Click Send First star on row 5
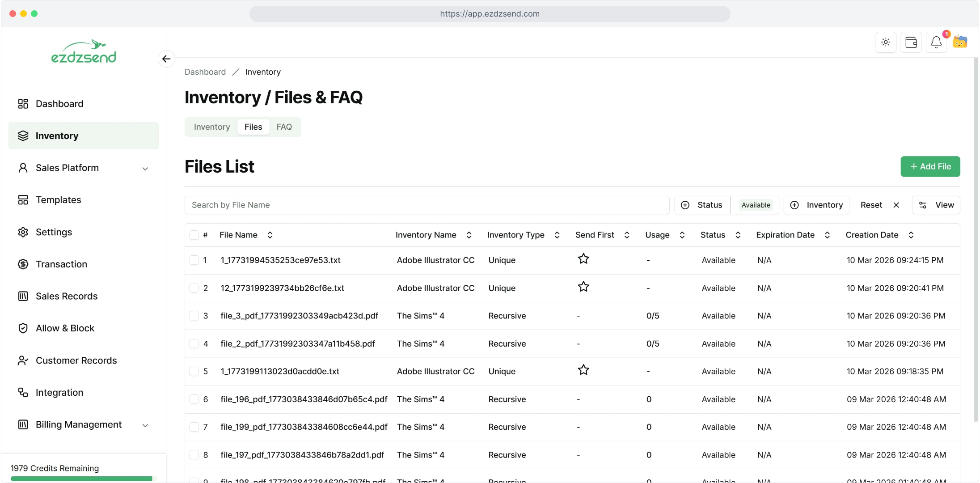Image resolution: width=980 pixels, height=483 pixels. pyautogui.click(x=583, y=370)
